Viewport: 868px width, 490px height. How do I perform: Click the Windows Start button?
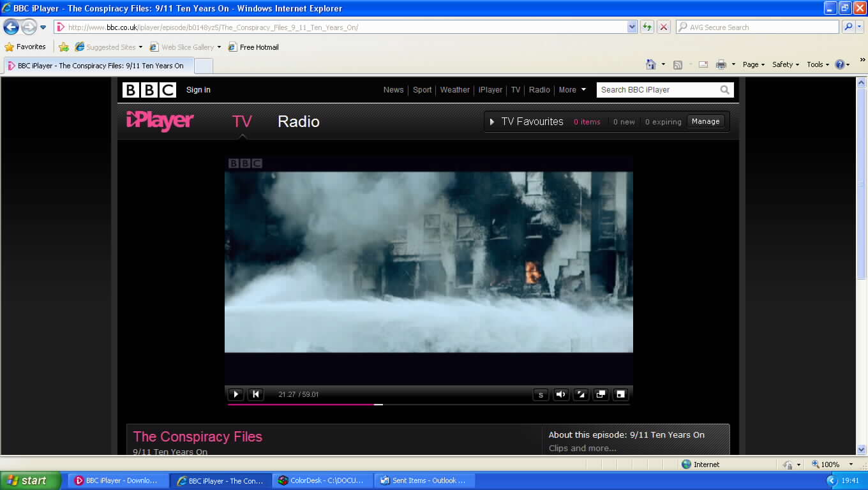[x=30, y=480]
